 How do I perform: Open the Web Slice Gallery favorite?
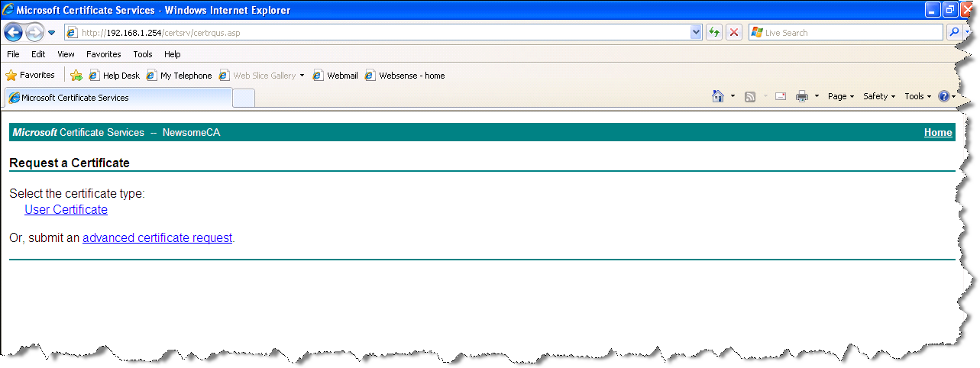(x=257, y=76)
